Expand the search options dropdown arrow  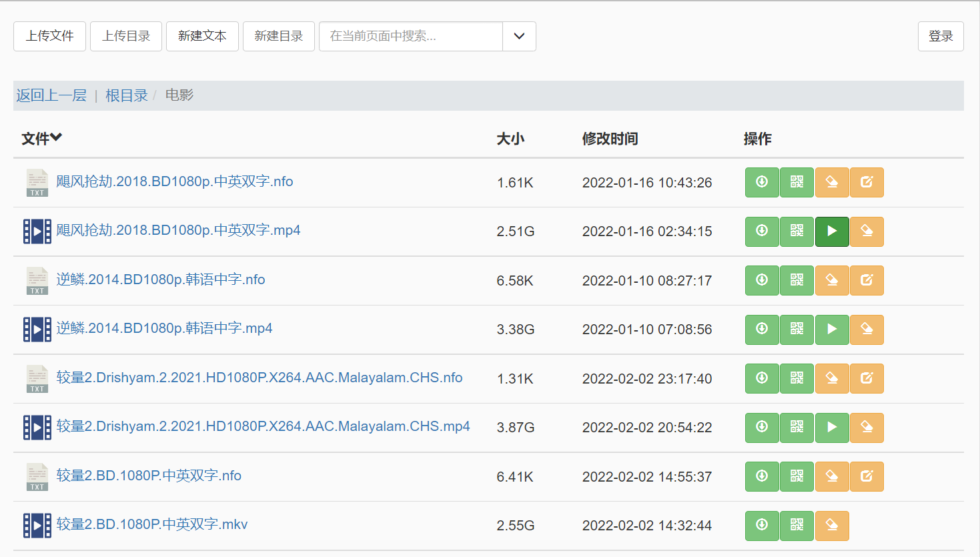[519, 36]
